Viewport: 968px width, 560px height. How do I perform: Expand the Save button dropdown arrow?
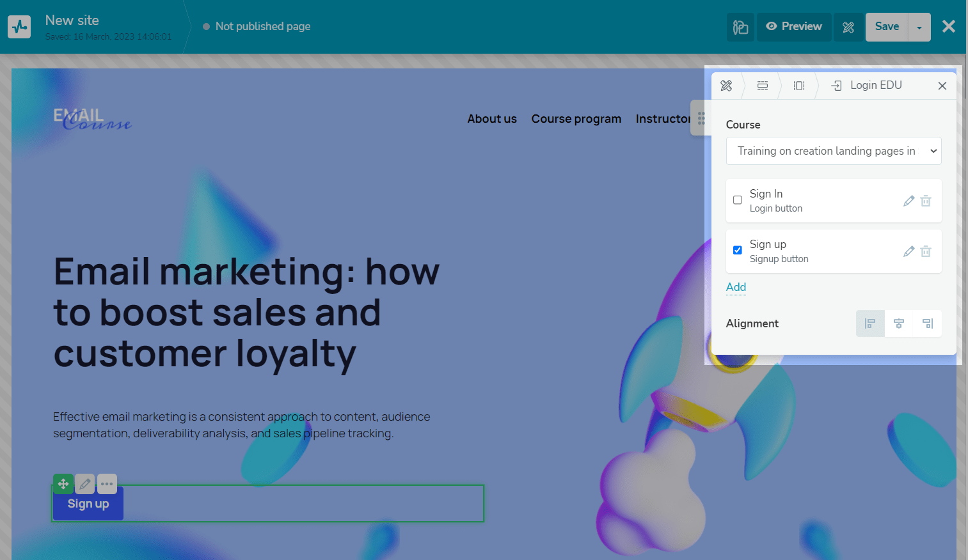pos(919,27)
